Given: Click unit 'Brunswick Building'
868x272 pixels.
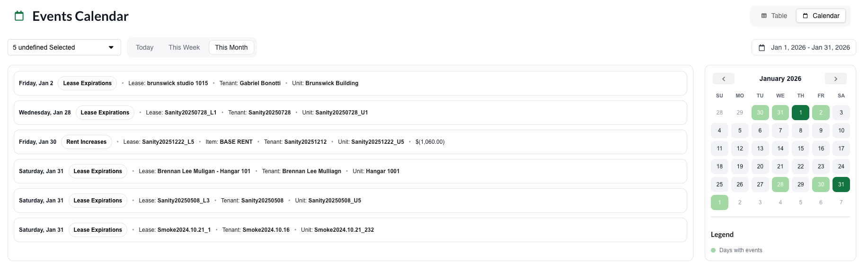Looking at the screenshot, I should coord(332,83).
